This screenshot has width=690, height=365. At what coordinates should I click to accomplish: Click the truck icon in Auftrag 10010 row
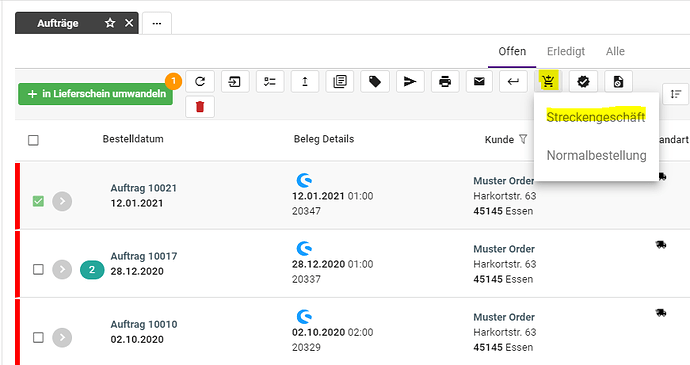661,313
